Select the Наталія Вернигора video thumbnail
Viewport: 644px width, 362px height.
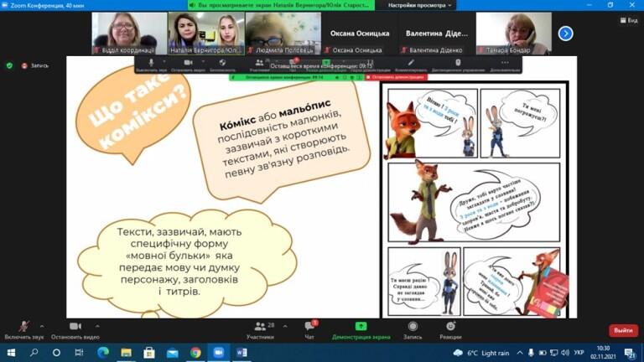206,34
